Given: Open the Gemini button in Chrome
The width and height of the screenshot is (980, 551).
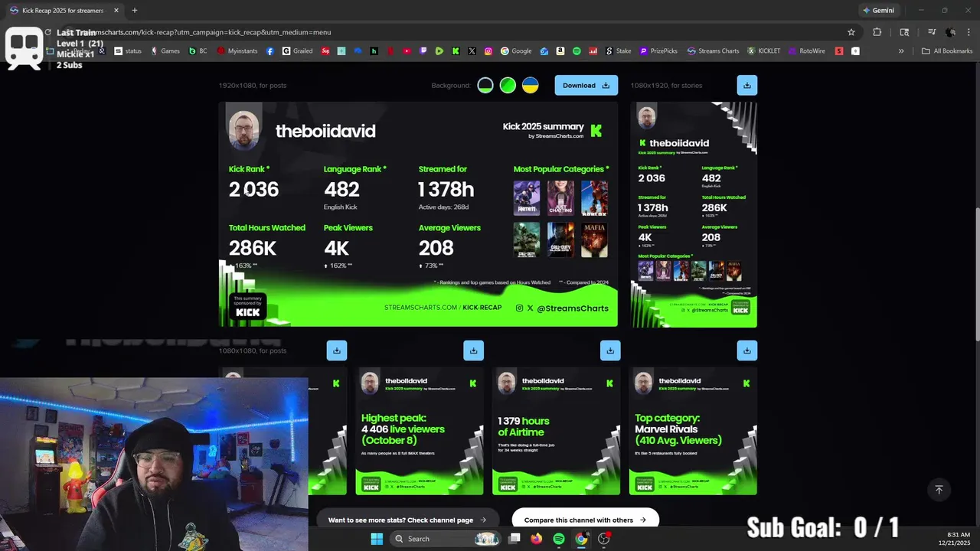Looking at the screenshot, I should [878, 11].
